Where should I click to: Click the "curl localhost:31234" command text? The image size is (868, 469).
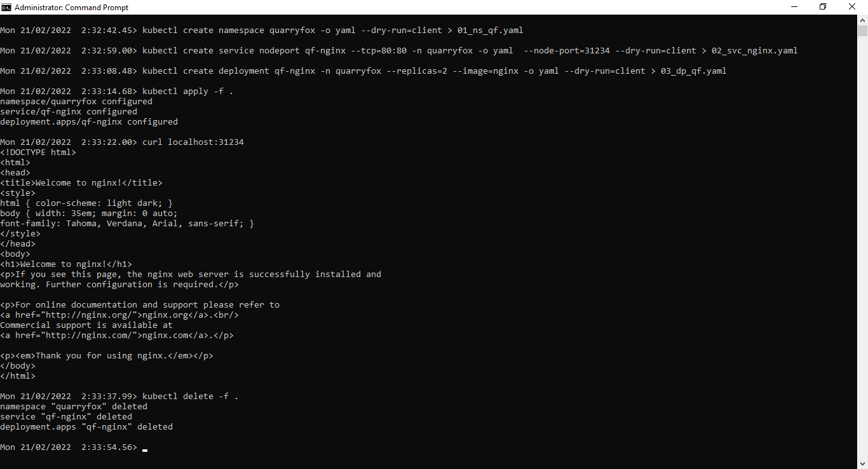click(193, 142)
